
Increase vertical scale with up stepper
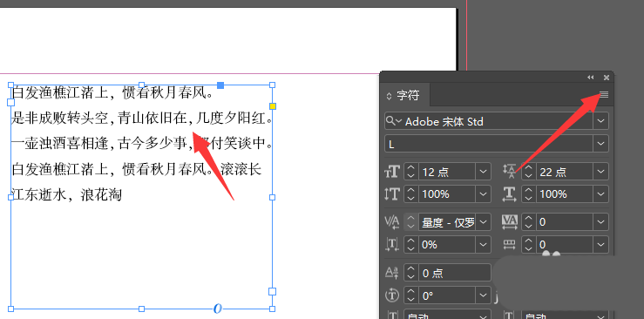410,190
